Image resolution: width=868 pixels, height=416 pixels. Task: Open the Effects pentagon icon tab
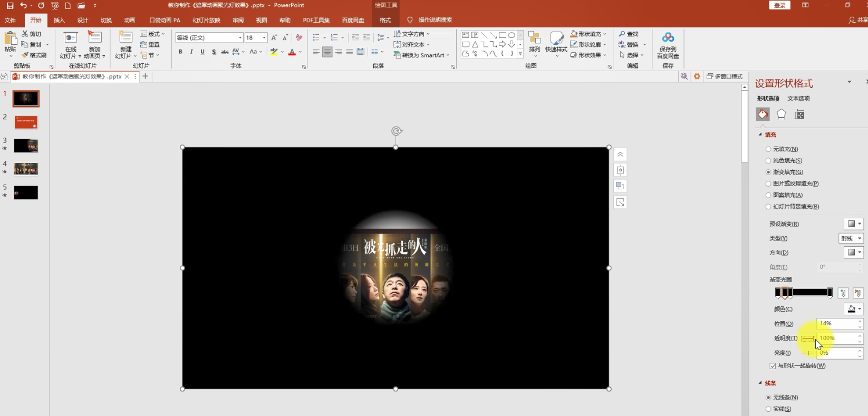(781, 114)
